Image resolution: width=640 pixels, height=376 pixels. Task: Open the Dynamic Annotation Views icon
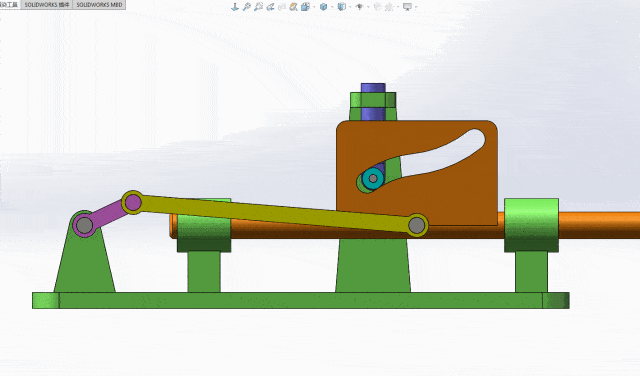293,7
